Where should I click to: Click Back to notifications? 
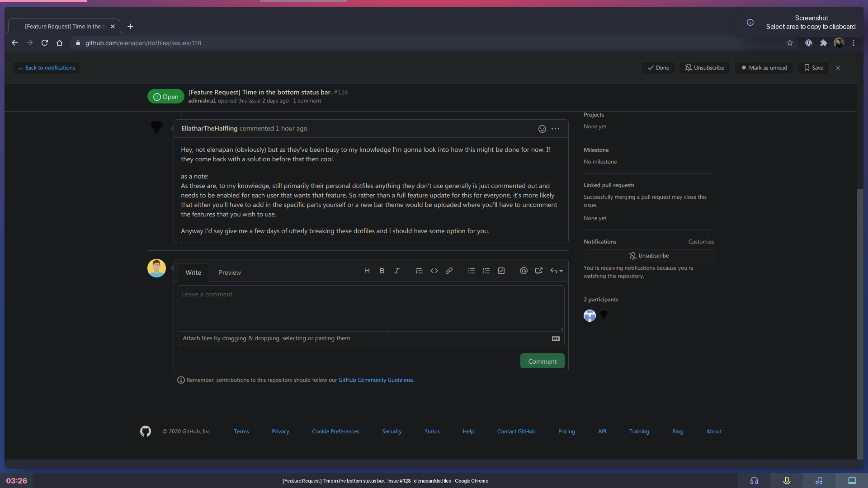47,68
